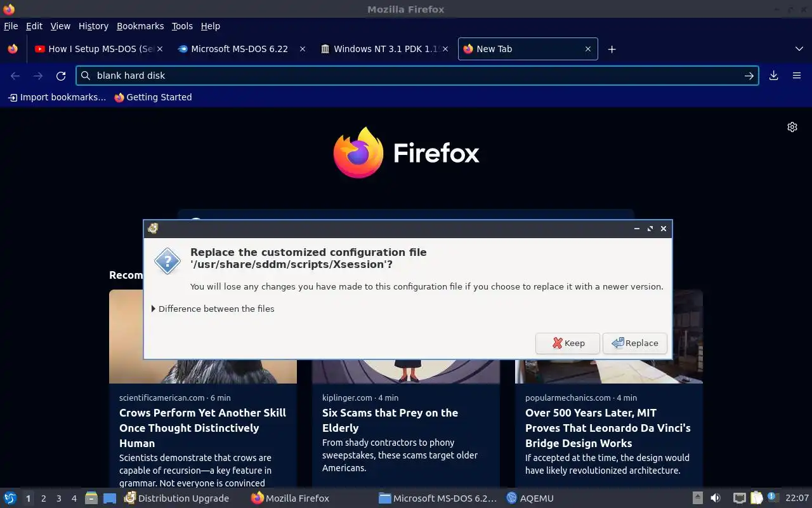Click the back navigation arrow
Image resolution: width=812 pixels, height=508 pixels.
point(15,76)
